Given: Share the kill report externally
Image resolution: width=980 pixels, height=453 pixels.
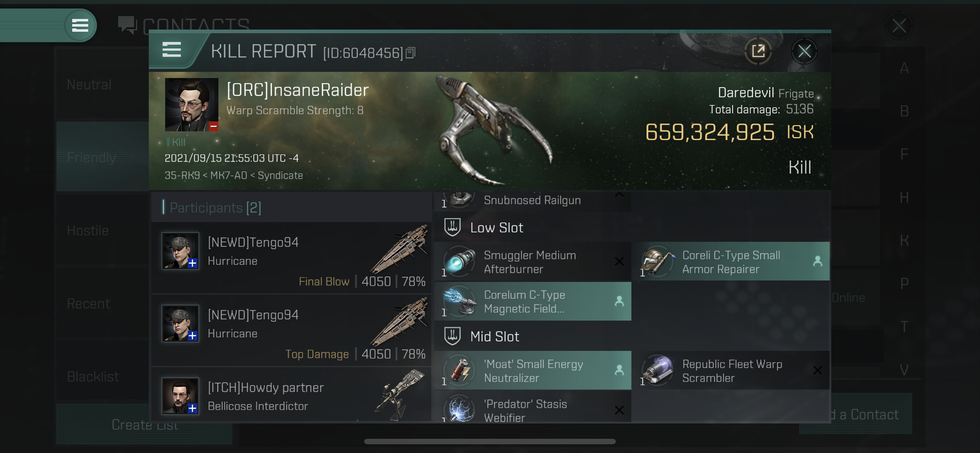Looking at the screenshot, I should [758, 51].
